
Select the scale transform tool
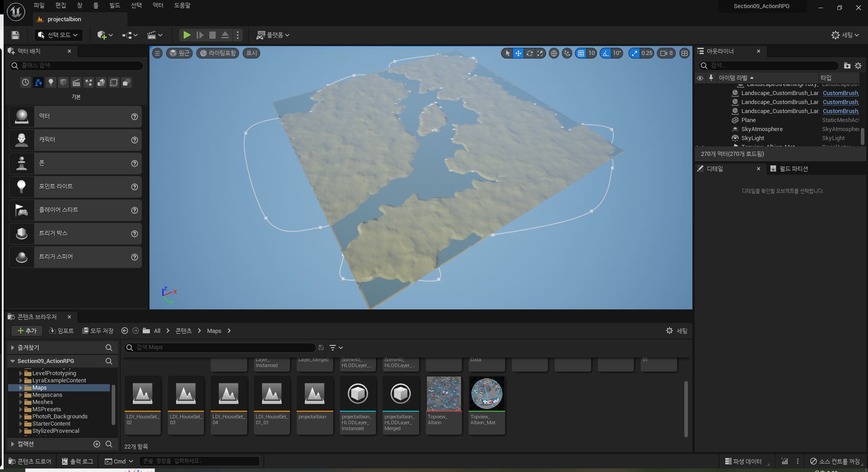click(540, 53)
